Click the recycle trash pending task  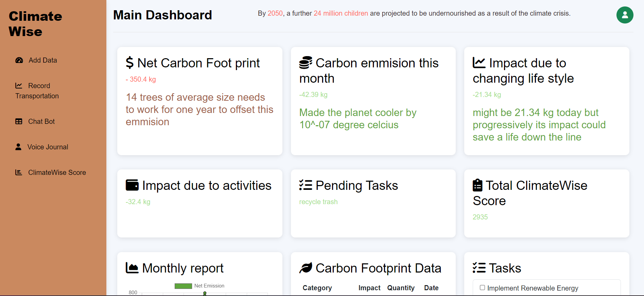pyautogui.click(x=318, y=202)
